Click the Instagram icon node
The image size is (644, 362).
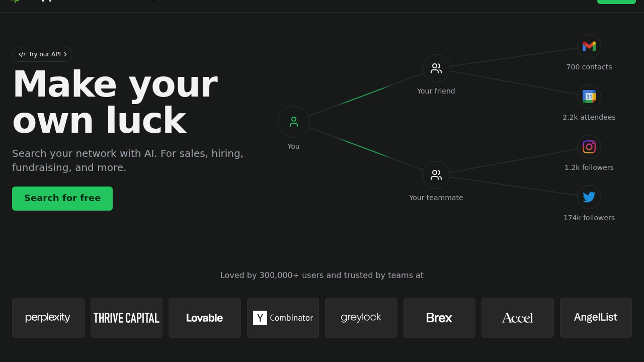(x=589, y=147)
